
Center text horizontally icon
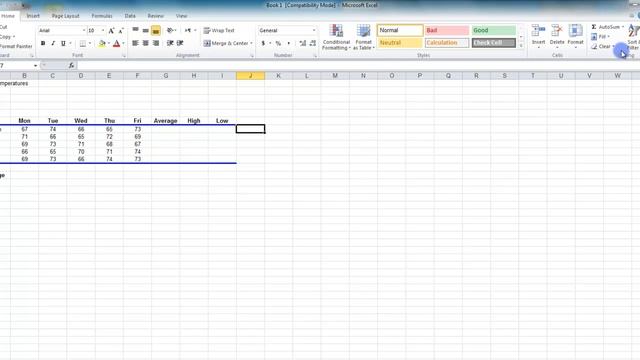coord(146,43)
